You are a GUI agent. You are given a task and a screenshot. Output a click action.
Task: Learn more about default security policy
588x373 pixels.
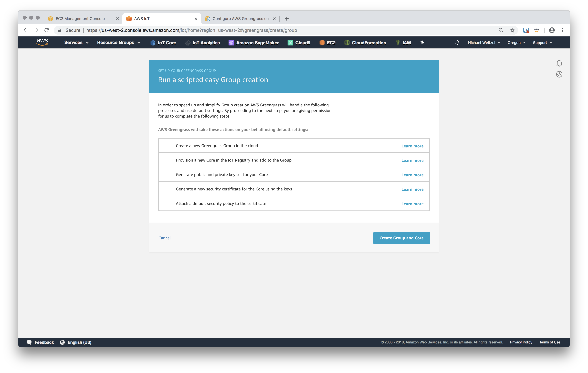(x=412, y=204)
